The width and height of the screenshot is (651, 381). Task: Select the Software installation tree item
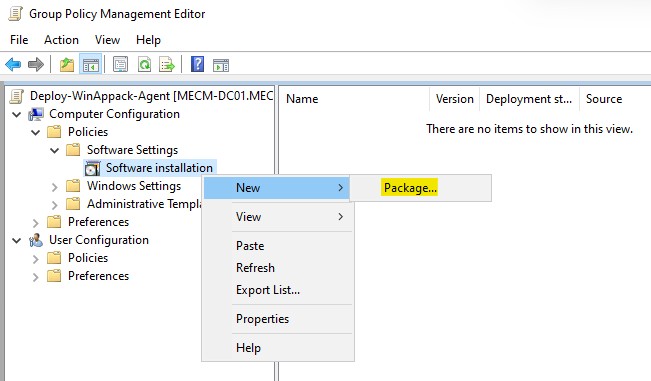(159, 168)
